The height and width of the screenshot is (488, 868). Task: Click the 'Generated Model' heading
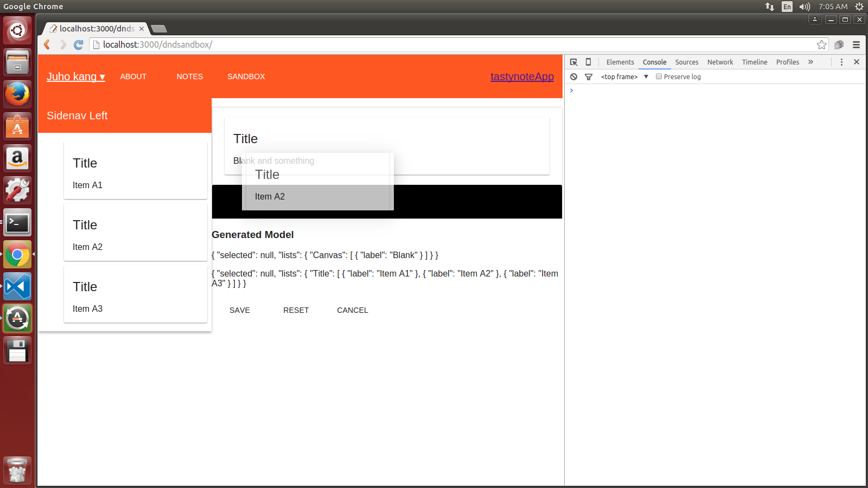253,235
